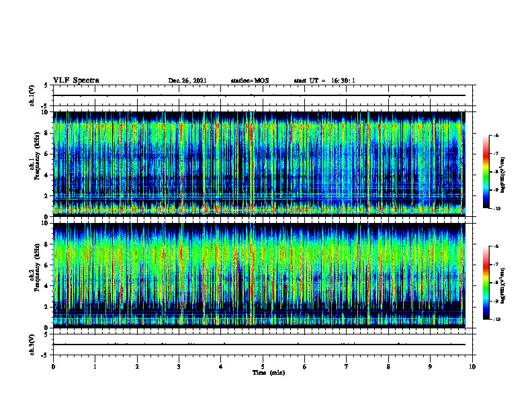
Task: Click the ch.1 "Frequency (kHz)" axis label
Action: pos(38,156)
